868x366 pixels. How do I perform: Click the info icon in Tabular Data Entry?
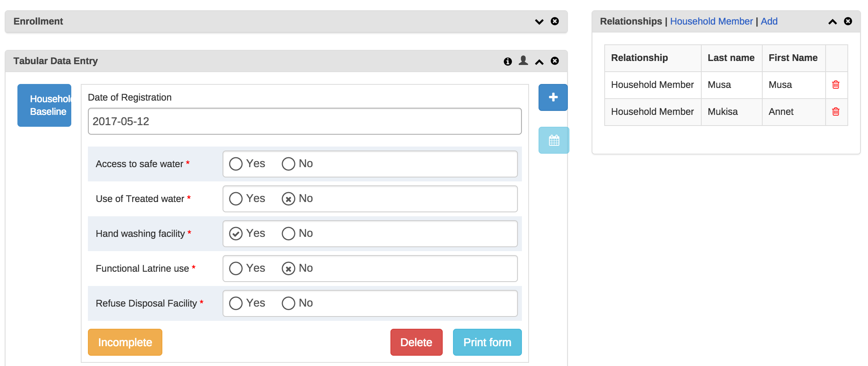pos(508,61)
